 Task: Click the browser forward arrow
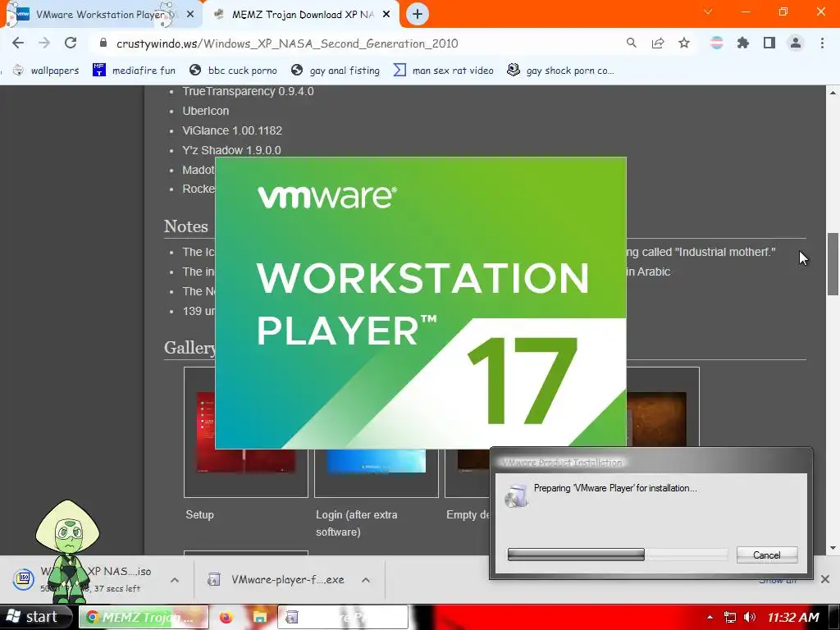click(x=44, y=43)
